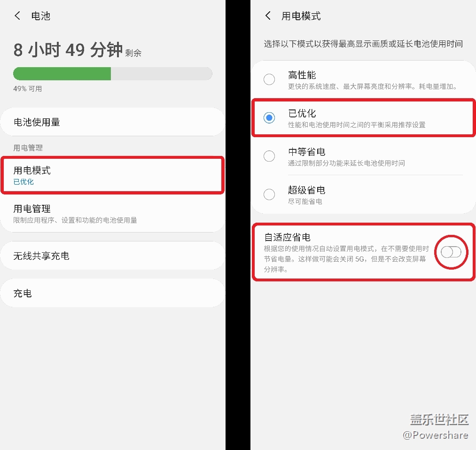Select 已优化 radio button

tap(269, 118)
